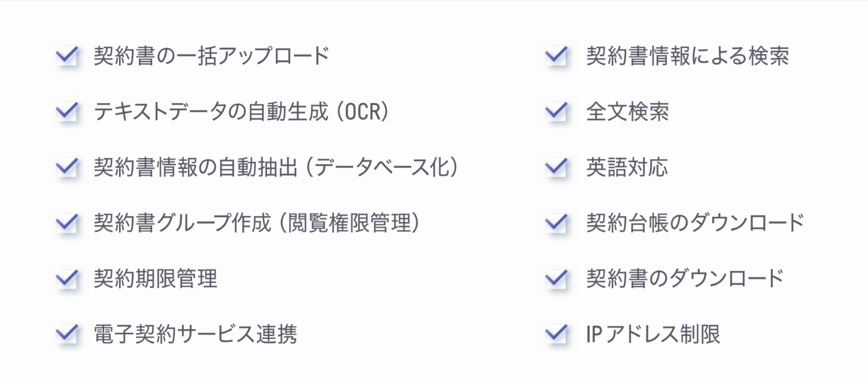Click checkmark next to 電子契約サービス連携

pos(68,334)
